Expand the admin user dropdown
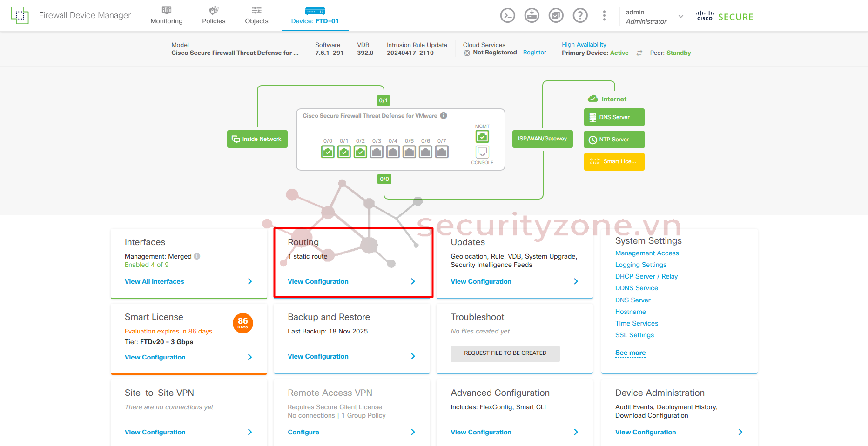This screenshot has height=446, width=868. pos(681,17)
